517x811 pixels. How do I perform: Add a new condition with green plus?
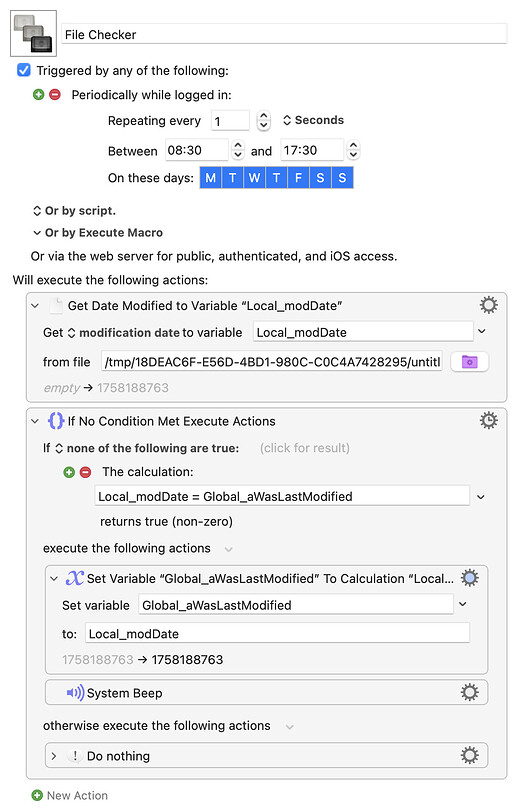point(69,472)
